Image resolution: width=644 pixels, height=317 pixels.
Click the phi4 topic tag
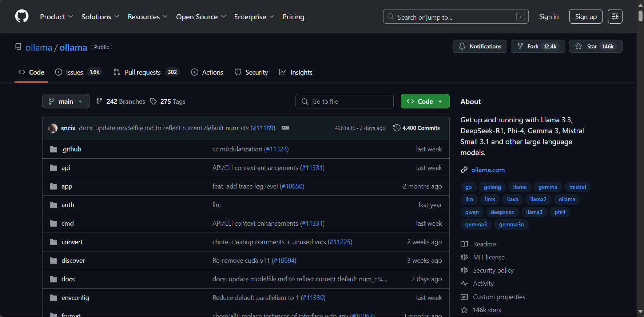pyautogui.click(x=560, y=212)
